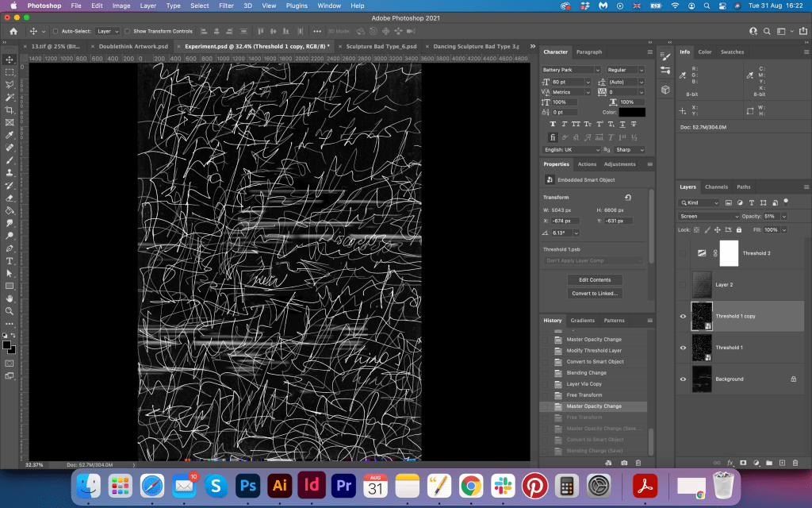Screen dimensions: 812x508
Task: Select the Horizontal Type tool
Action: point(10,260)
